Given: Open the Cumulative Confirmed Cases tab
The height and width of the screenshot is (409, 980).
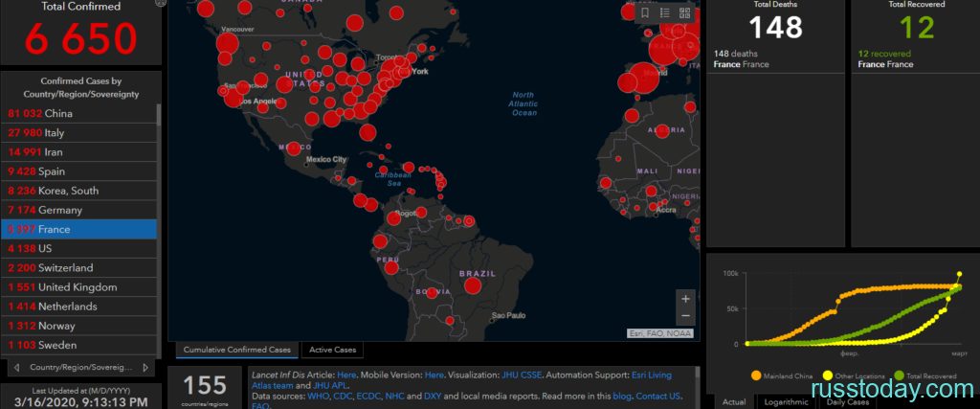Looking at the screenshot, I should point(236,350).
